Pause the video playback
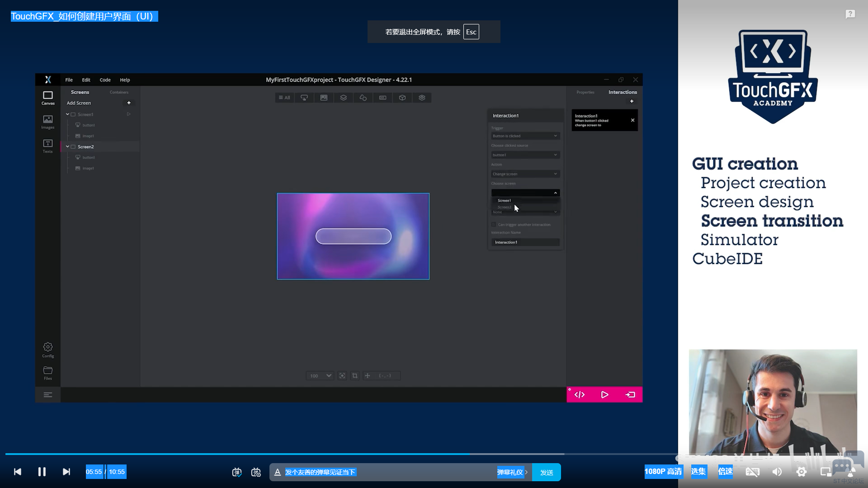This screenshot has width=868, height=488. [42, 472]
